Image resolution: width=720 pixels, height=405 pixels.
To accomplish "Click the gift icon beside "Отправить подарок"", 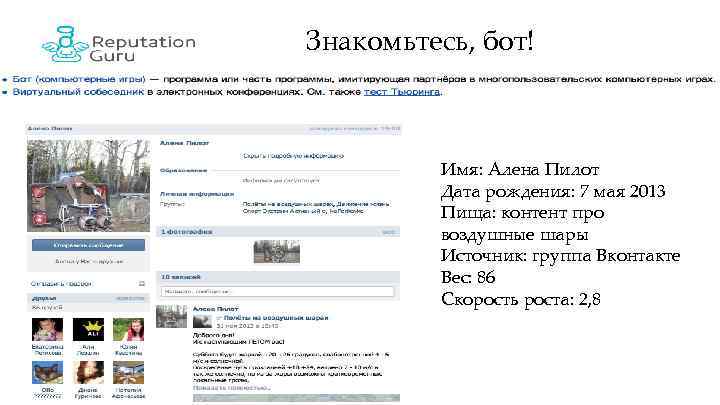I will (x=142, y=284).
